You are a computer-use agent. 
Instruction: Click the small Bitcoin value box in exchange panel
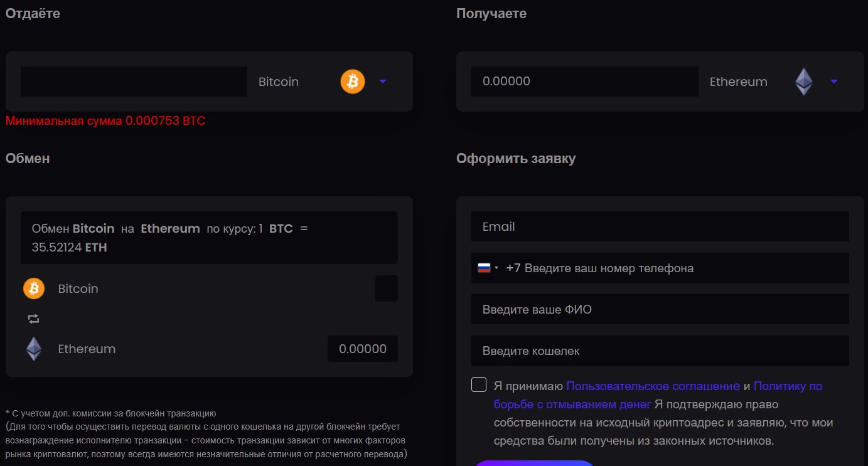point(387,289)
